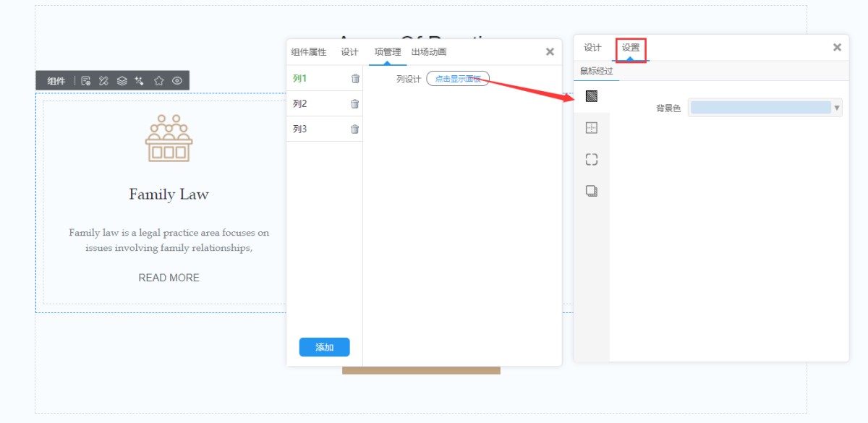Select the rounded corners icon
868x423 pixels.
[592, 160]
